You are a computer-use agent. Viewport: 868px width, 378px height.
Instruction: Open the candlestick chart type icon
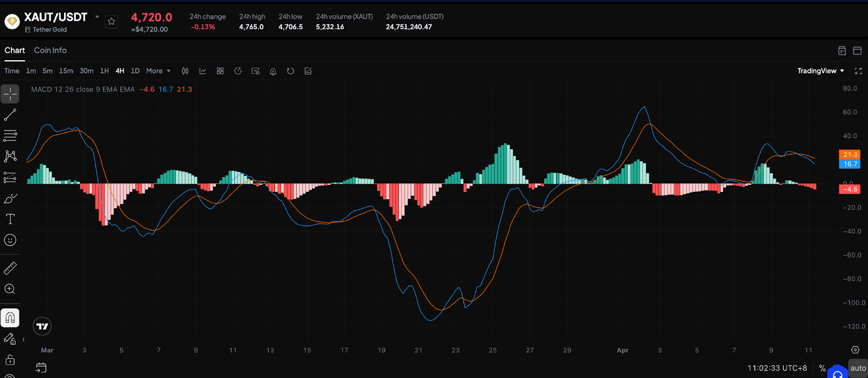tap(185, 71)
